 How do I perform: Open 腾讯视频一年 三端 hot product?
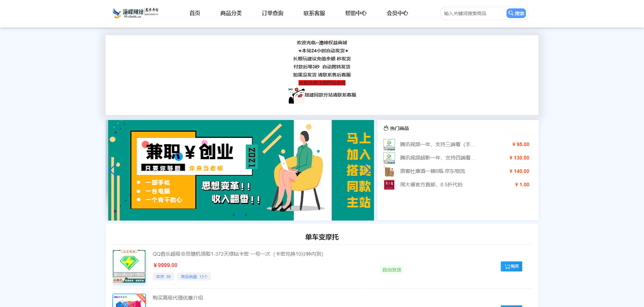[437, 144]
